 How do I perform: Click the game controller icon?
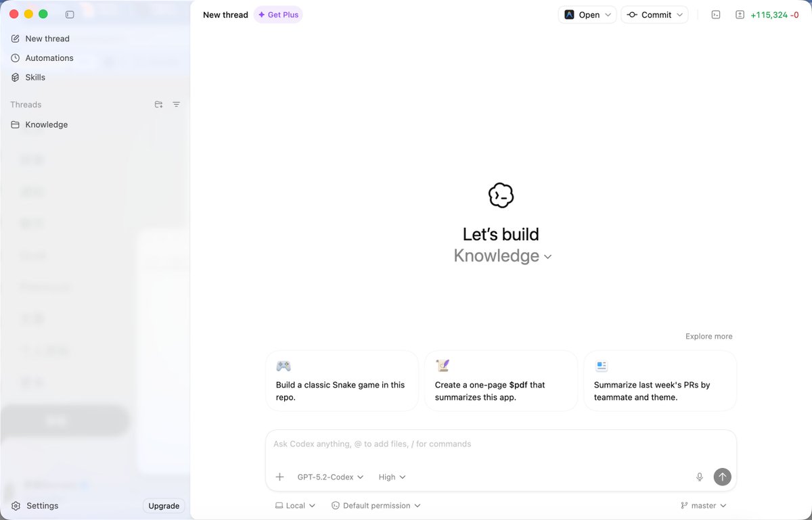click(284, 366)
